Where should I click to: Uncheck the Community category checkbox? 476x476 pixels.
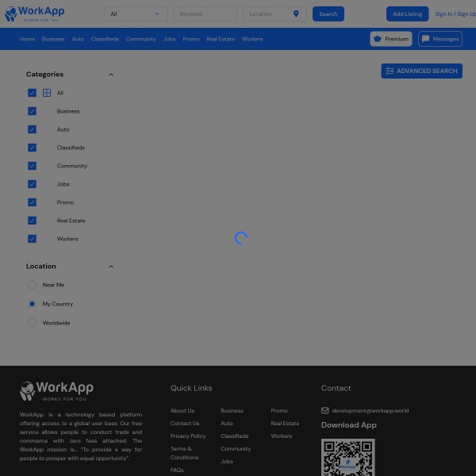32,166
